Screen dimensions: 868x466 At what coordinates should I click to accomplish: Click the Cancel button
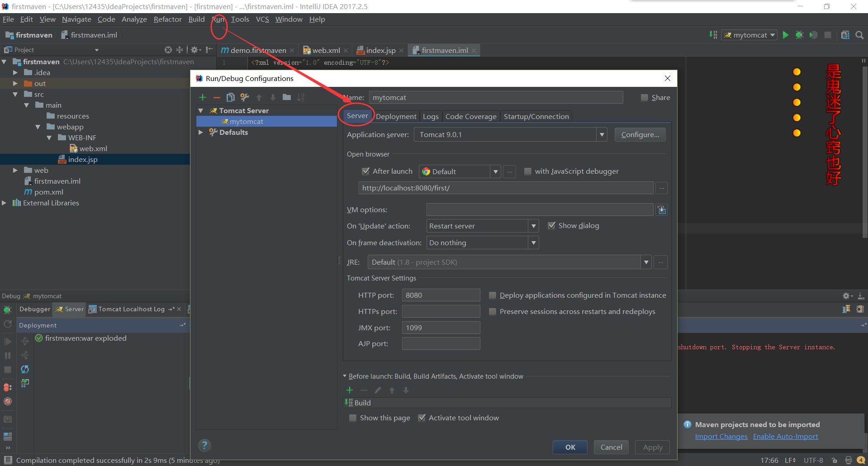[611, 447]
